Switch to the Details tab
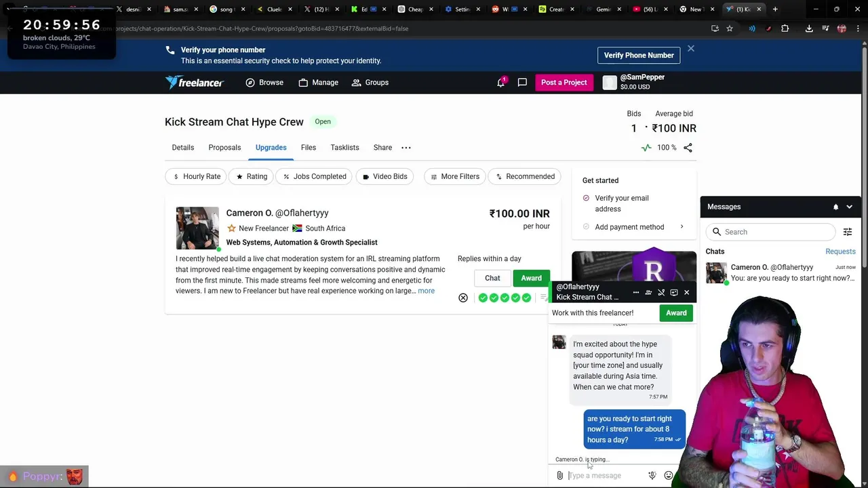 point(183,148)
